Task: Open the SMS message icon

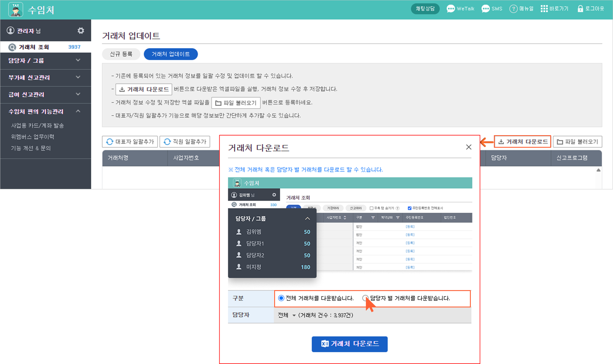Action: click(x=485, y=9)
